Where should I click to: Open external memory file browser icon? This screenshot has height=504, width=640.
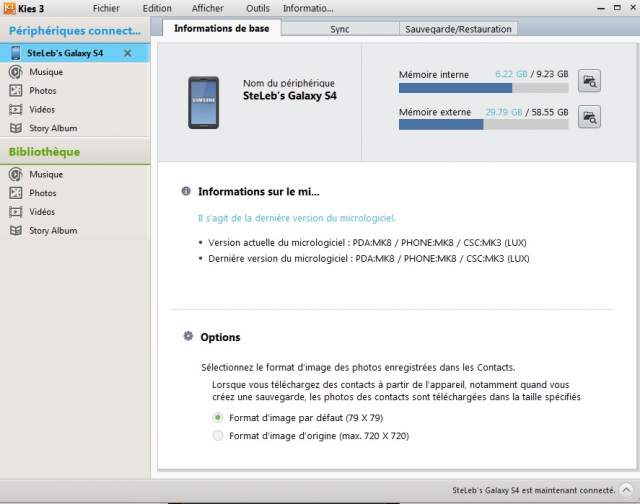click(x=590, y=118)
